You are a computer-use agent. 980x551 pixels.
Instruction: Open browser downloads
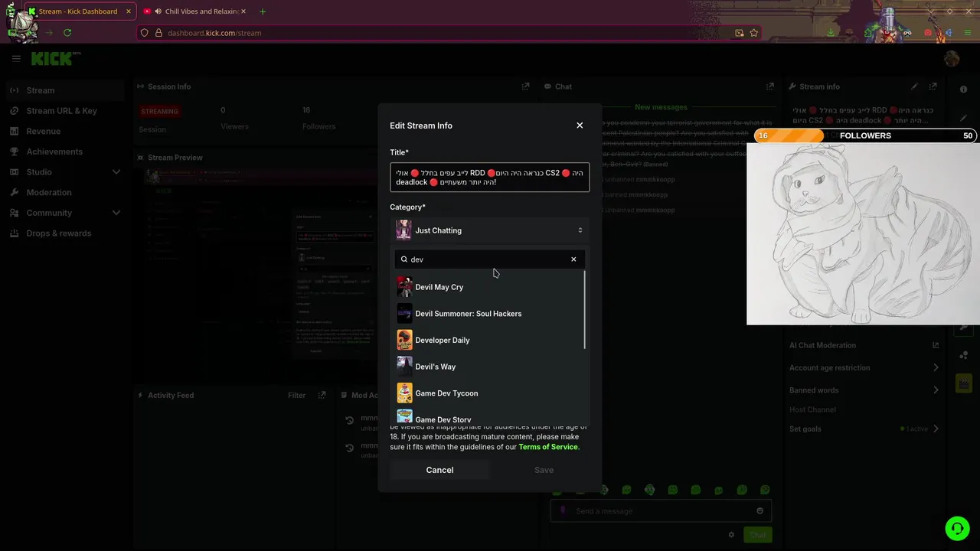(x=831, y=33)
